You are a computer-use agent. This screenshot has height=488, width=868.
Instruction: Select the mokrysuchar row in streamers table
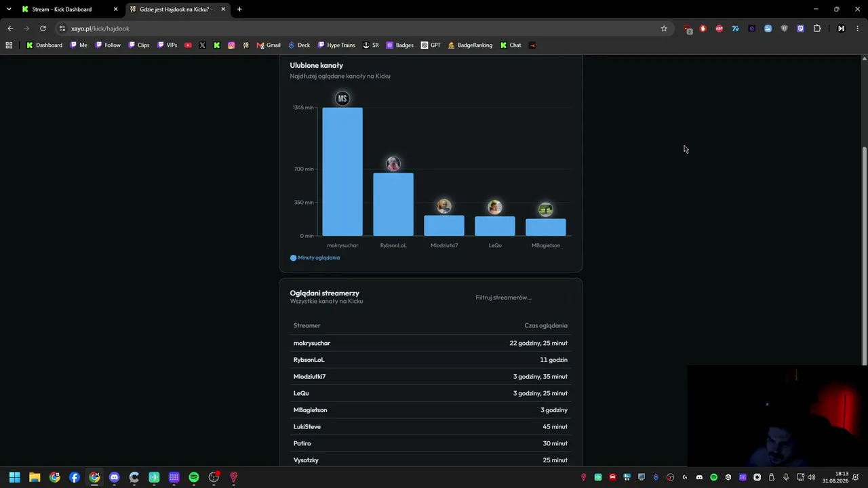(431, 343)
